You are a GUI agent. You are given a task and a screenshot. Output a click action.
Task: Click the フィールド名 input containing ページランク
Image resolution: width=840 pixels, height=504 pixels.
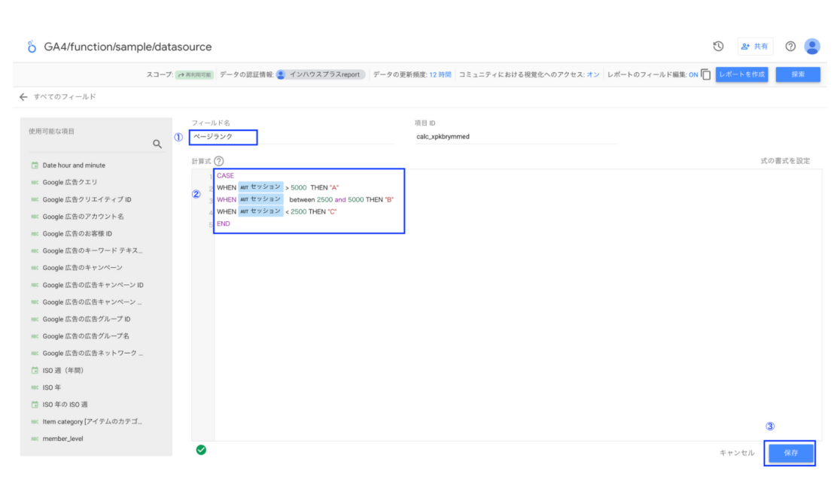(224, 137)
